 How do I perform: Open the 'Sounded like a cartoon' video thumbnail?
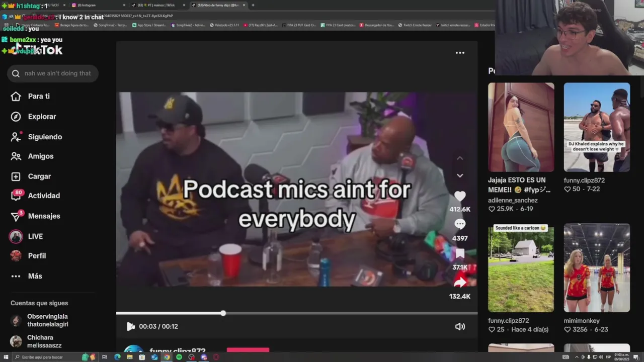pyautogui.click(x=521, y=267)
